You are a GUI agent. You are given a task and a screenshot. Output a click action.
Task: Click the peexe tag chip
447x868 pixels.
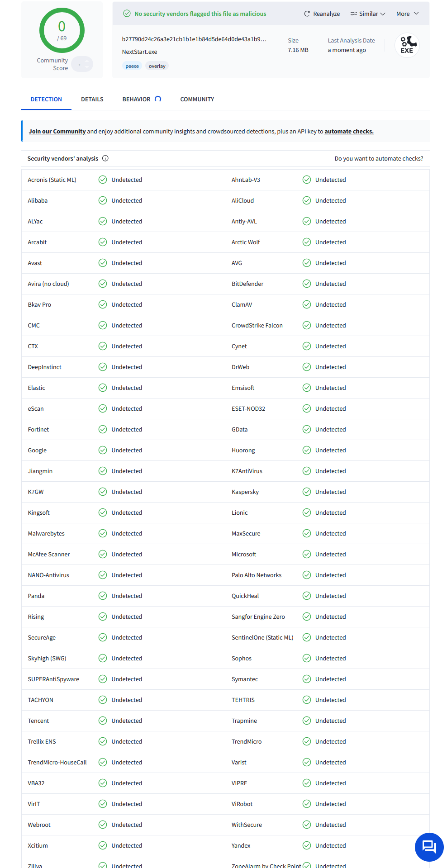[132, 66]
